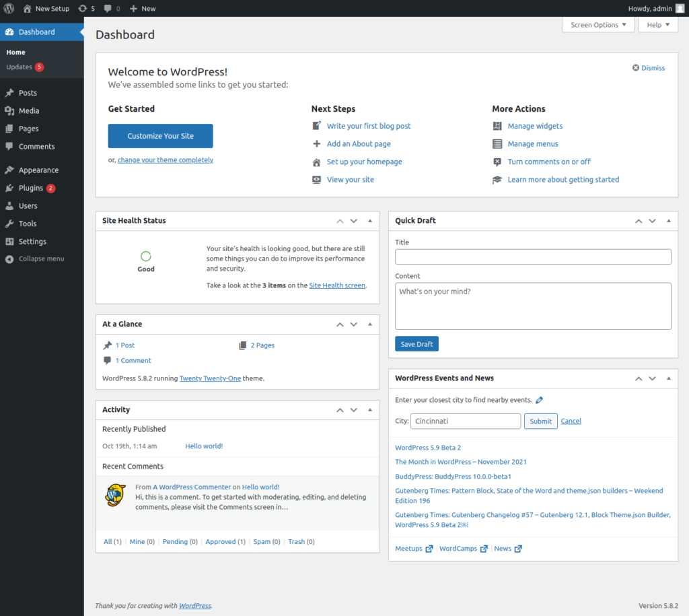
Task: Click the graduation cap icon beside Learn more
Action: (x=497, y=179)
